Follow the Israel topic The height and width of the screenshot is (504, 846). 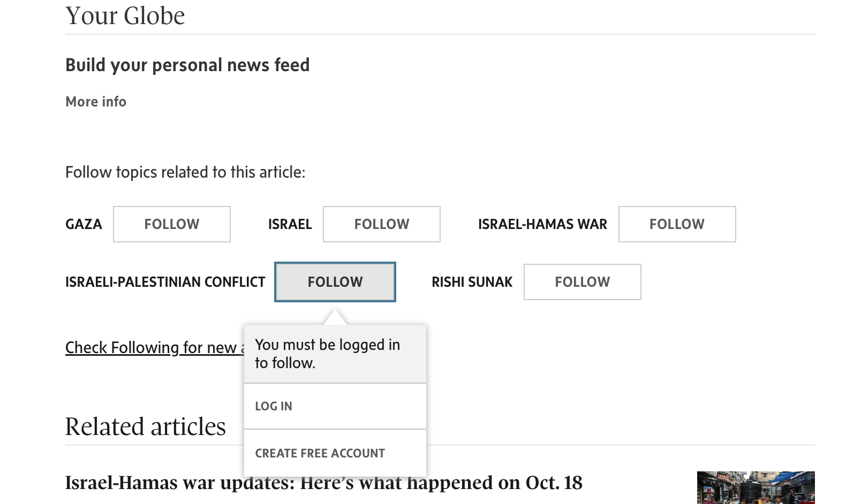click(x=382, y=224)
